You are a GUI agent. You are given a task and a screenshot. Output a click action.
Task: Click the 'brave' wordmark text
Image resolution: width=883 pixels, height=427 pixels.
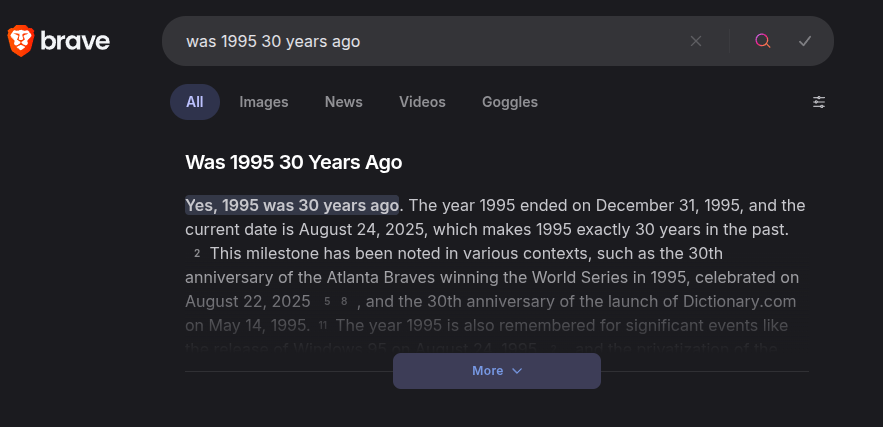click(x=76, y=41)
